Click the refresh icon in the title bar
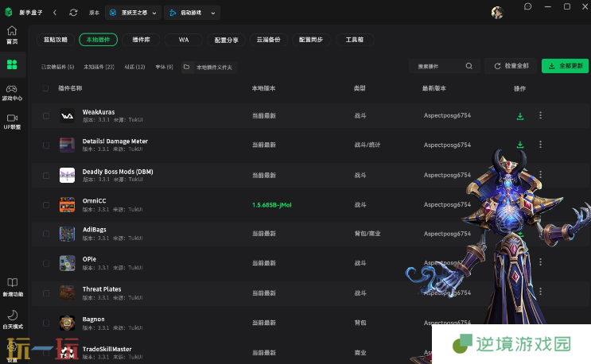Screen dimensions: 591x364 click(73, 13)
